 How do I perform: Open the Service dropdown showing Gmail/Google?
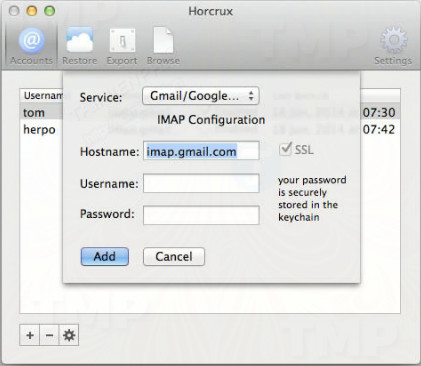click(201, 96)
